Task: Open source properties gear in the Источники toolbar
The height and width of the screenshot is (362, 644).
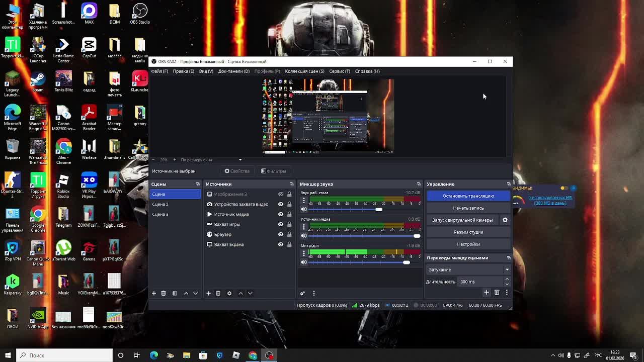Action: coord(229,293)
